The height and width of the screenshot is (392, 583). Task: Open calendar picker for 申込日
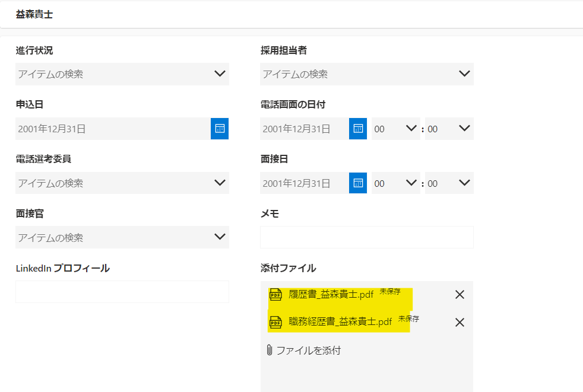coord(220,129)
